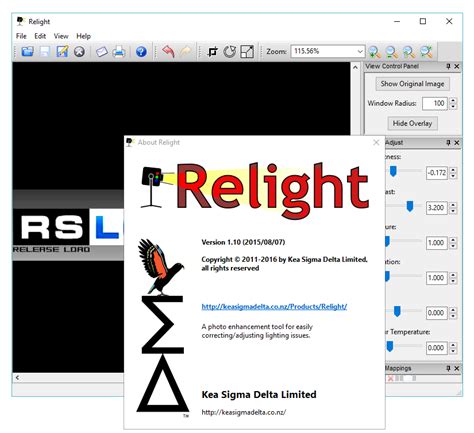Viewport: 474px width, 433px height.
Task: Open the Zoom percentage dropdown
Action: pyautogui.click(x=360, y=51)
